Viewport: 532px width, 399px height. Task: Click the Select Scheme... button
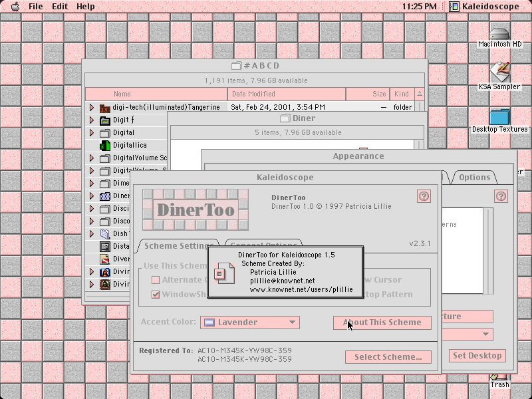click(x=388, y=357)
